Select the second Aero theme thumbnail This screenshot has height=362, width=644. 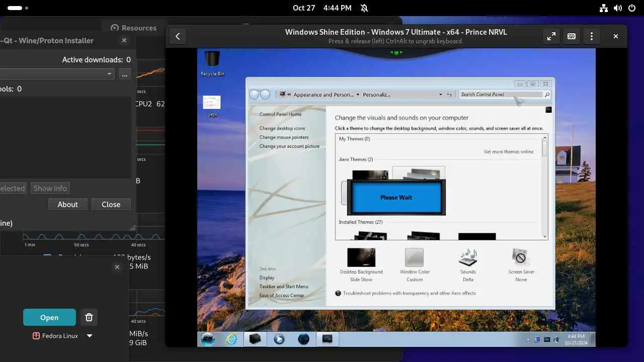pos(419,174)
